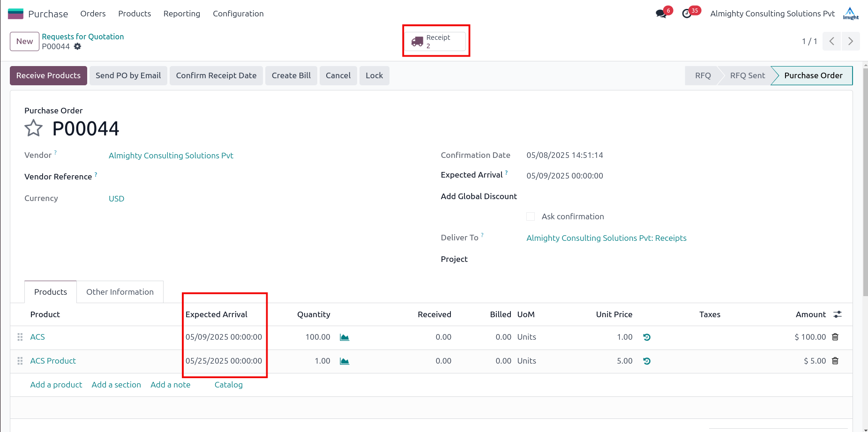
Task: Lock the purchase order
Action: pyautogui.click(x=374, y=75)
